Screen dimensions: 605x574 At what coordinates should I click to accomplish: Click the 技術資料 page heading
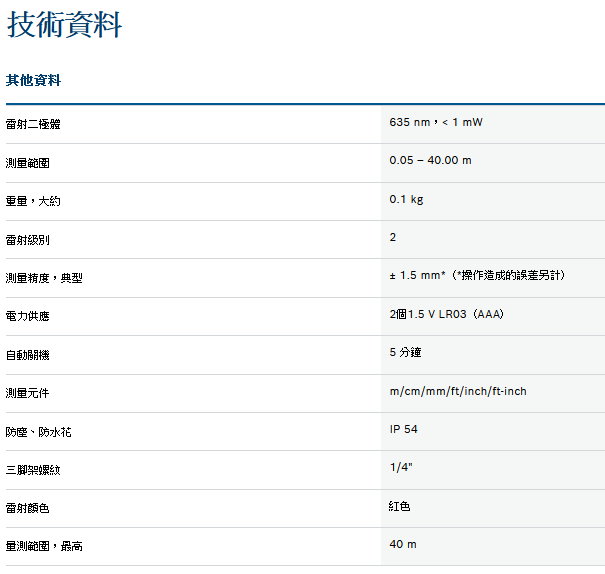click(x=65, y=25)
